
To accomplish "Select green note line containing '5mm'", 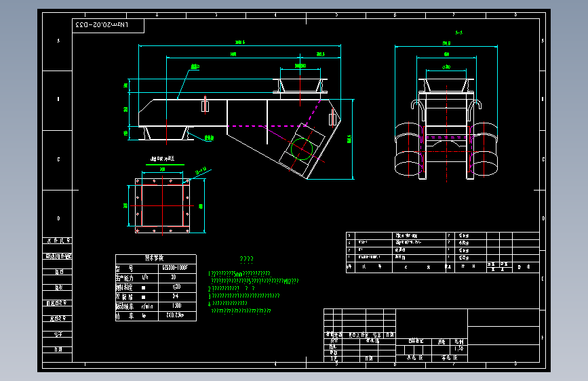I will coord(239,274).
